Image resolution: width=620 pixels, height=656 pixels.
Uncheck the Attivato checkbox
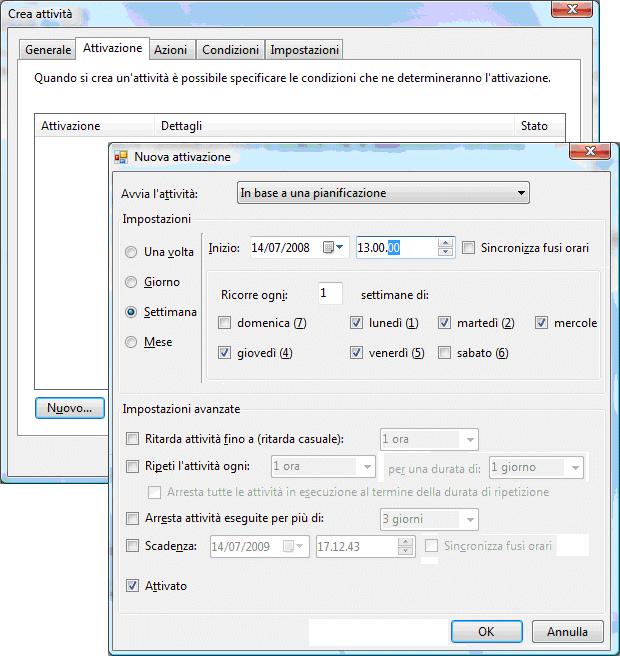tap(133, 585)
